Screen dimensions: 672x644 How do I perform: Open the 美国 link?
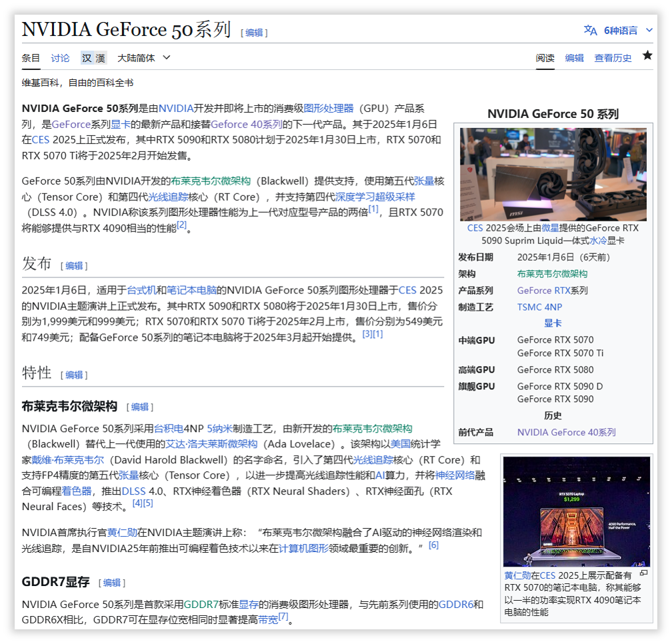(x=400, y=444)
